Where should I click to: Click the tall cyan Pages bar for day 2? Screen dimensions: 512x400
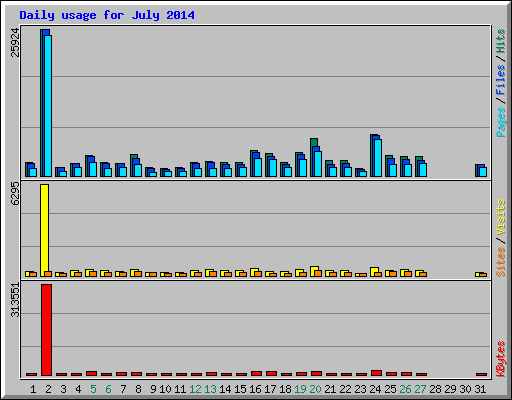click(x=48, y=106)
